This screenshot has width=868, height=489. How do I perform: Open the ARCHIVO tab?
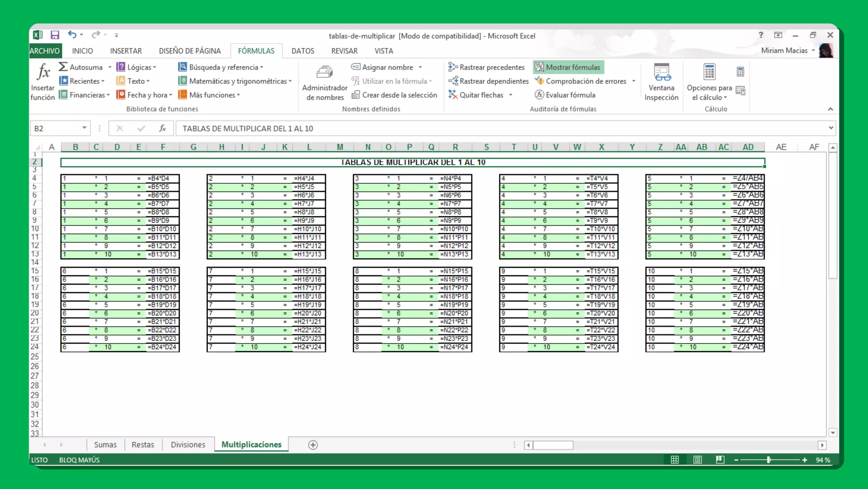click(x=45, y=51)
